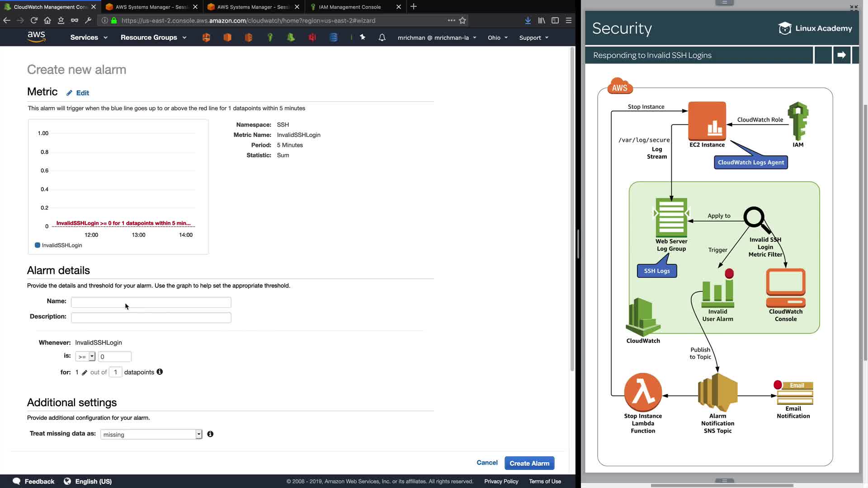868x488 pixels.
Task: Open the browser downloads arrow icon
Action: tap(528, 20)
